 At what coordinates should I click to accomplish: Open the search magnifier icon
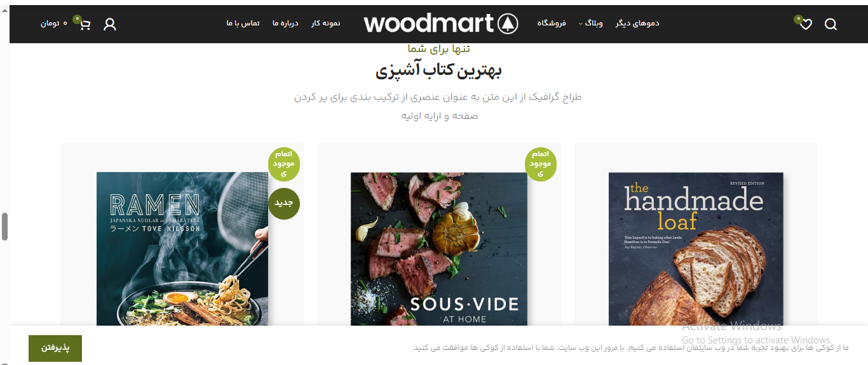[x=831, y=24]
